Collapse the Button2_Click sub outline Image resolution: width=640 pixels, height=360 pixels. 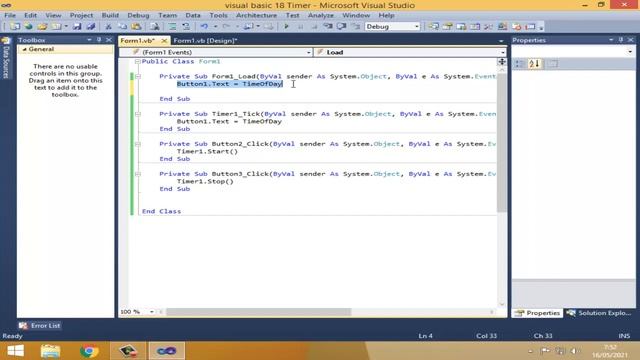coord(138,144)
